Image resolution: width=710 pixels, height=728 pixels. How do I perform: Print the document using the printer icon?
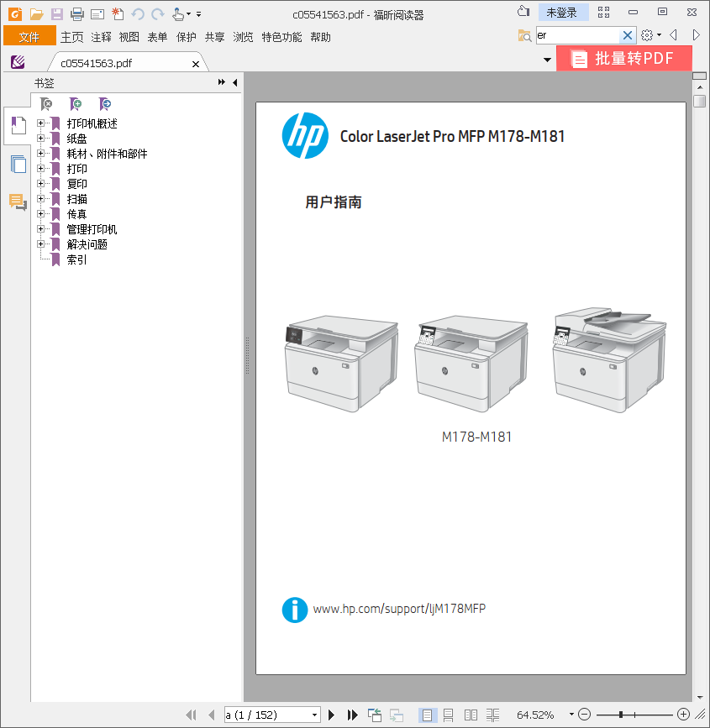[x=77, y=14]
